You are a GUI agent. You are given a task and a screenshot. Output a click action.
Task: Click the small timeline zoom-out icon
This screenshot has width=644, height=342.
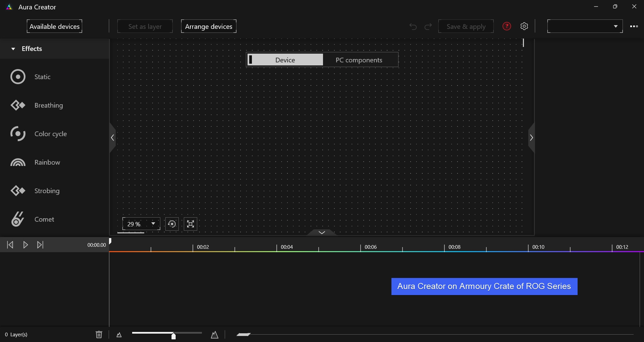point(119,335)
